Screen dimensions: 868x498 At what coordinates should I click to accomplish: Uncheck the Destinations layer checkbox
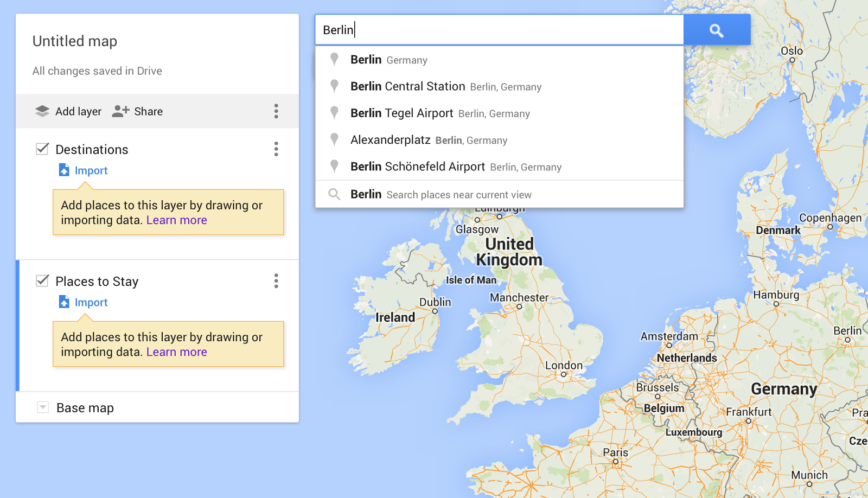click(x=42, y=149)
